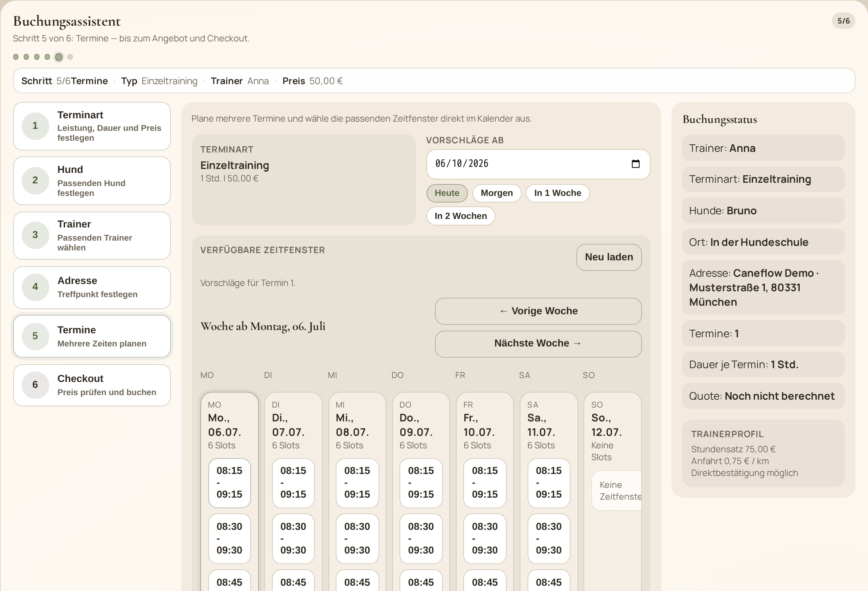The height and width of the screenshot is (591, 868).
Task: Pick Monday 08:30 - 09:30 slot
Action: coord(229,538)
